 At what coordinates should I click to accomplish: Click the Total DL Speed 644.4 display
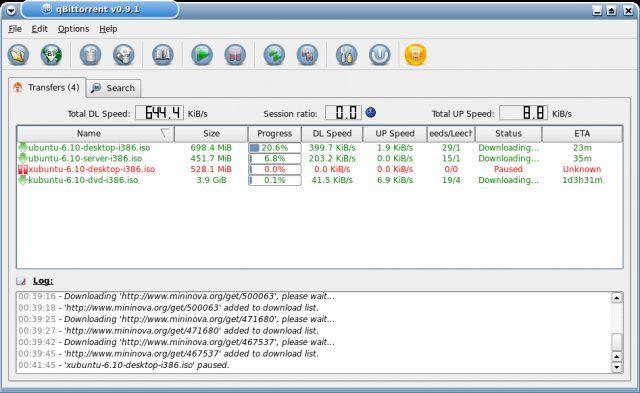pos(159,113)
